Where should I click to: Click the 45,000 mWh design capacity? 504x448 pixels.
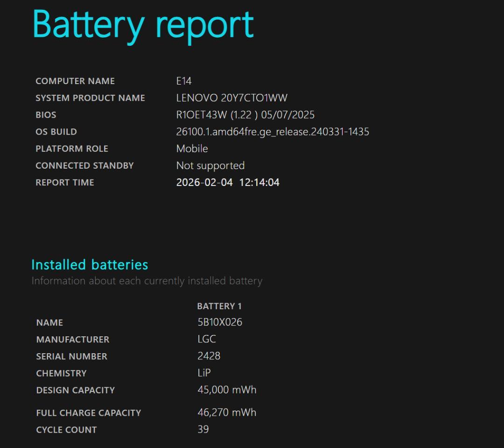click(227, 390)
